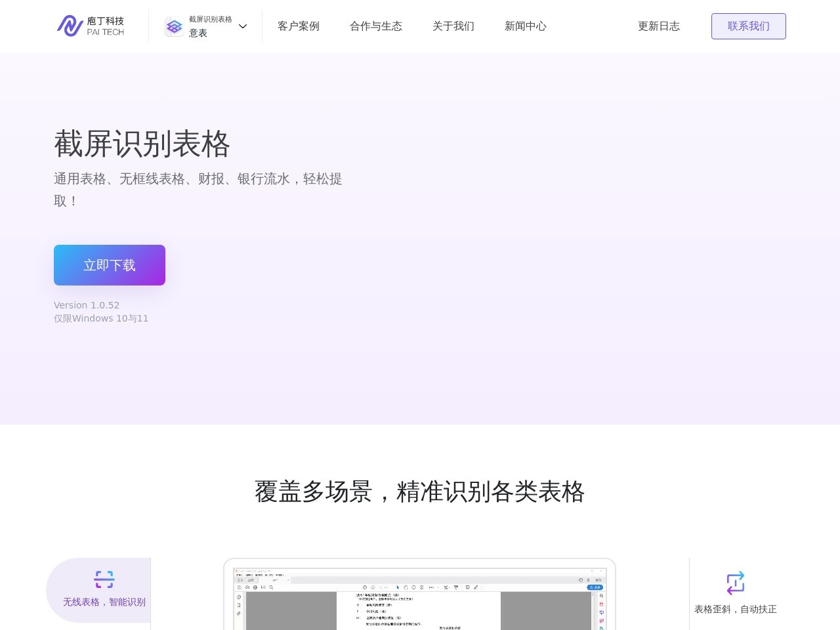Click the PDF viewer vertical scrollbar
Screen dimensions: 840x630
593,610
